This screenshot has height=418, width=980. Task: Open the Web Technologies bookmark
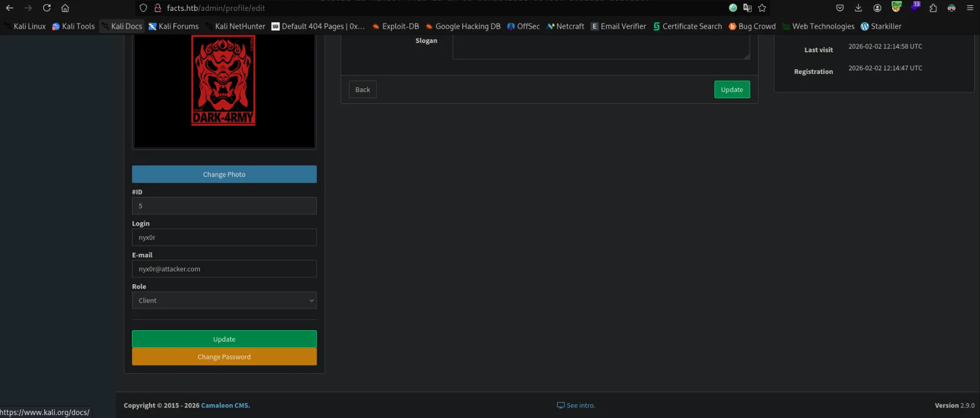818,26
